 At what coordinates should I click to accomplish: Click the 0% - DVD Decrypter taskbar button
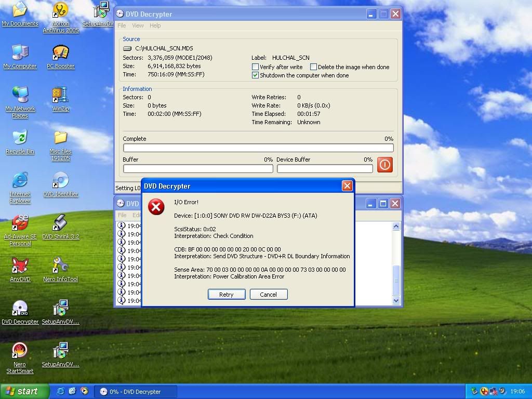(x=135, y=392)
